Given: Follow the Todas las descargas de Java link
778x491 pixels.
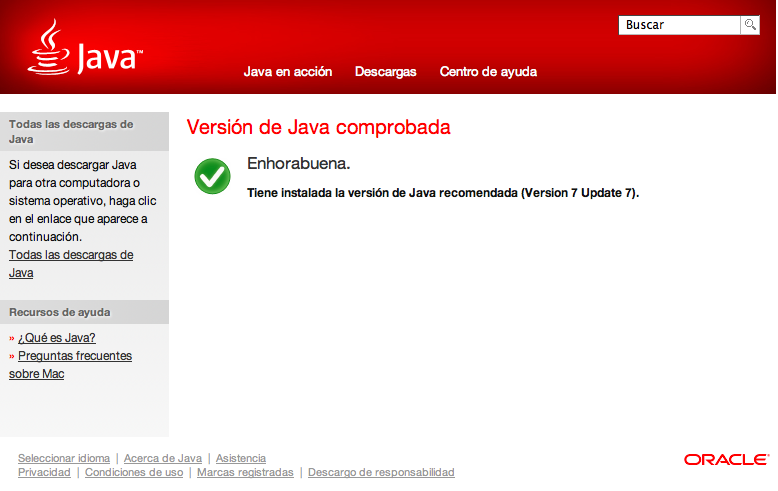Looking at the screenshot, I should 71,264.
